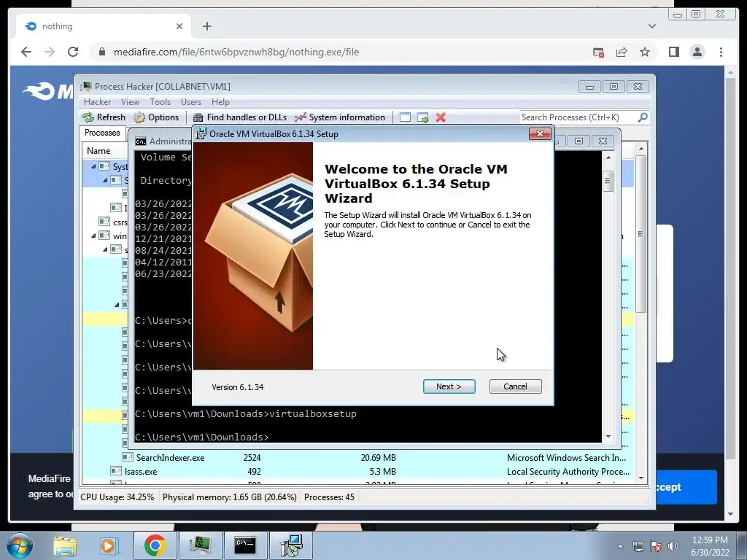Click Chrome forward arrow
This screenshot has width=747, height=560.
[50, 52]
